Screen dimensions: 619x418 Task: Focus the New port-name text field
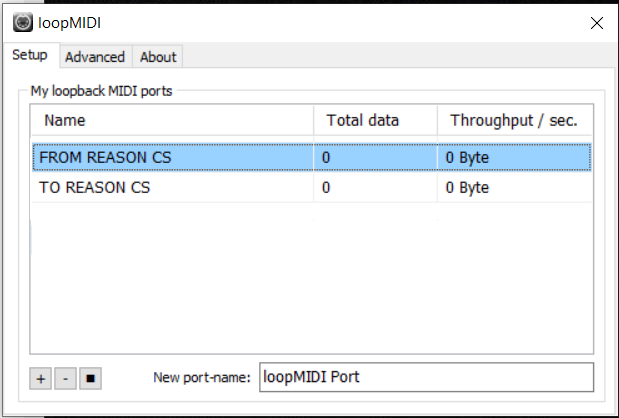coord(425,377)
